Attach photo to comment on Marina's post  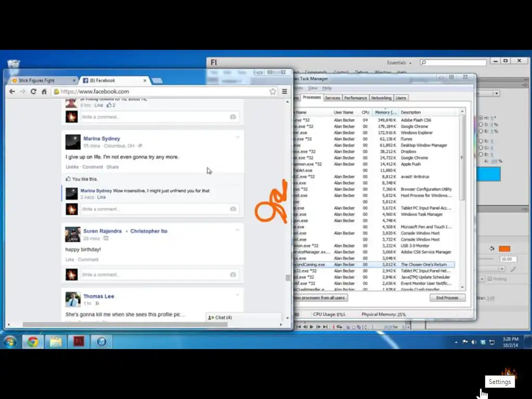coord(233,209)
